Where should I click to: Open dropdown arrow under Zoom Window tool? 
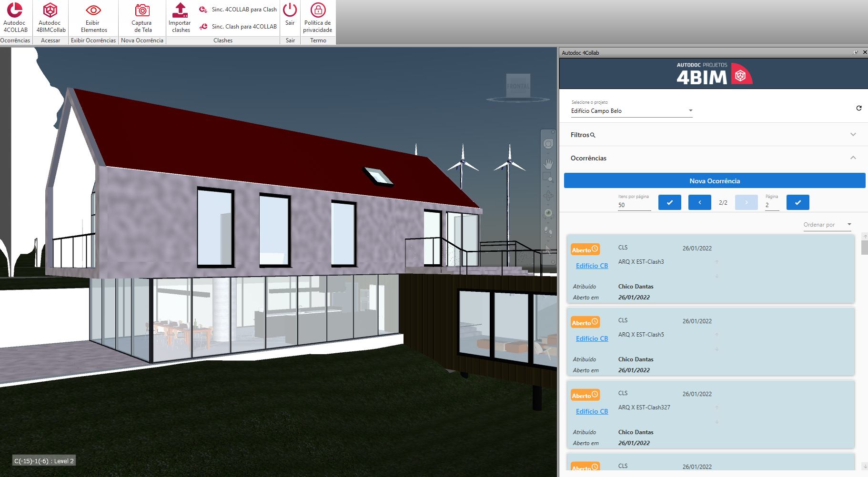[x=548, y=186]
